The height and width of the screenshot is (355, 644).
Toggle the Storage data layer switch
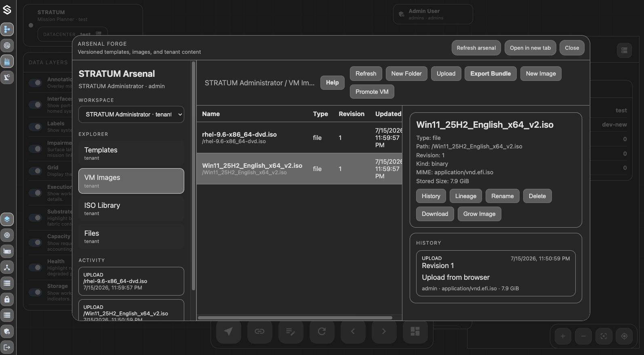pyautogui.click(x=36, y=292)
